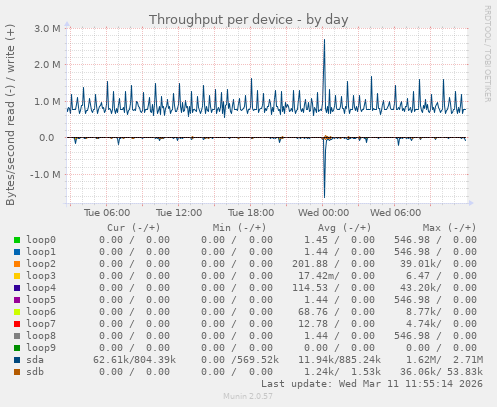Click the 'Wed 00:00' x-axis label

[323, 213]
